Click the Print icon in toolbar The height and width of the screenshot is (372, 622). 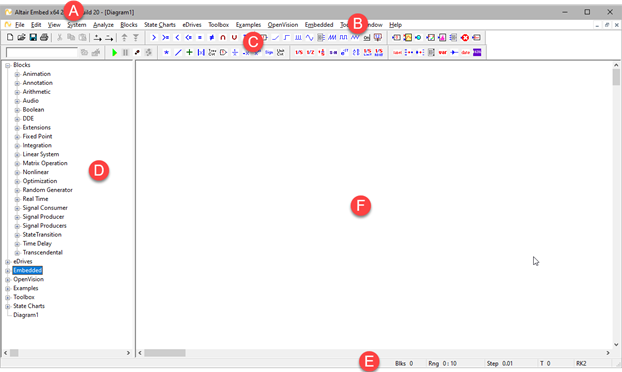44,37
